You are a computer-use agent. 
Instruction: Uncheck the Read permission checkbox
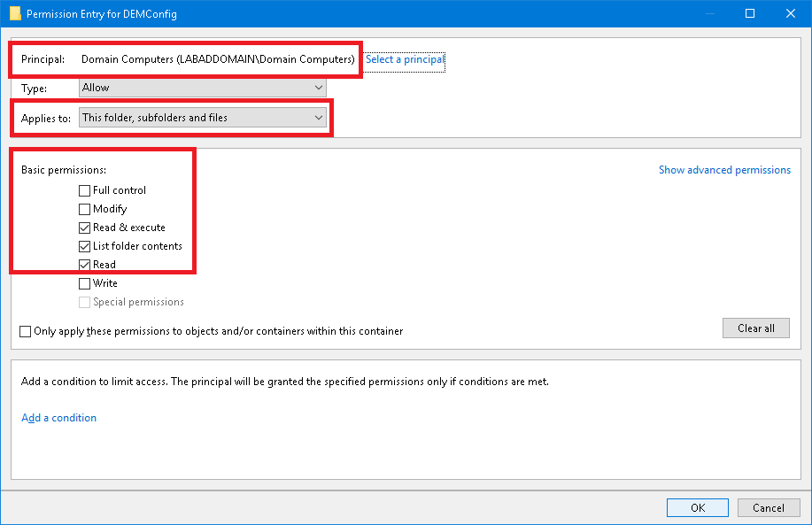85,265
